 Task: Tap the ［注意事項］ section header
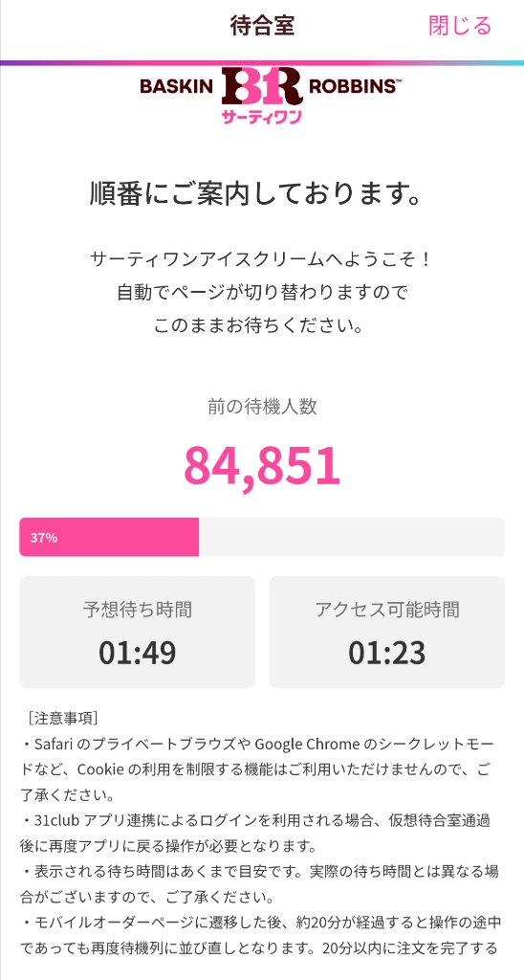point(62,718)
